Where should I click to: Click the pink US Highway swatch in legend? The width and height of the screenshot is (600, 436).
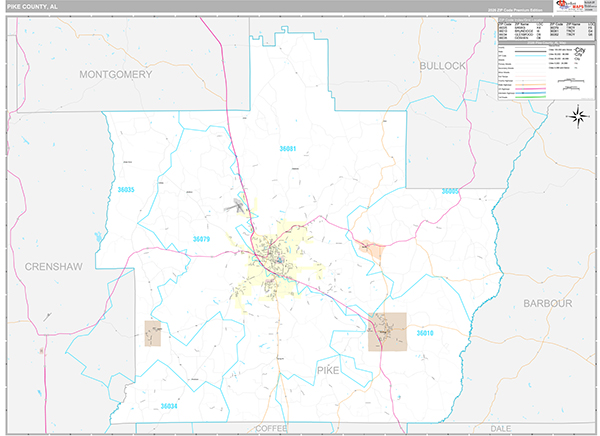[530, 89]
